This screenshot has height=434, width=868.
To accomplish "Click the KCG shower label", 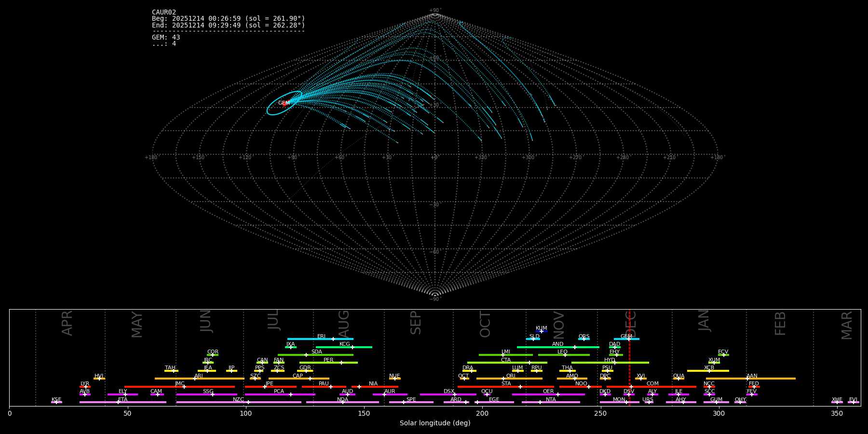I will (x=345, y=344).
